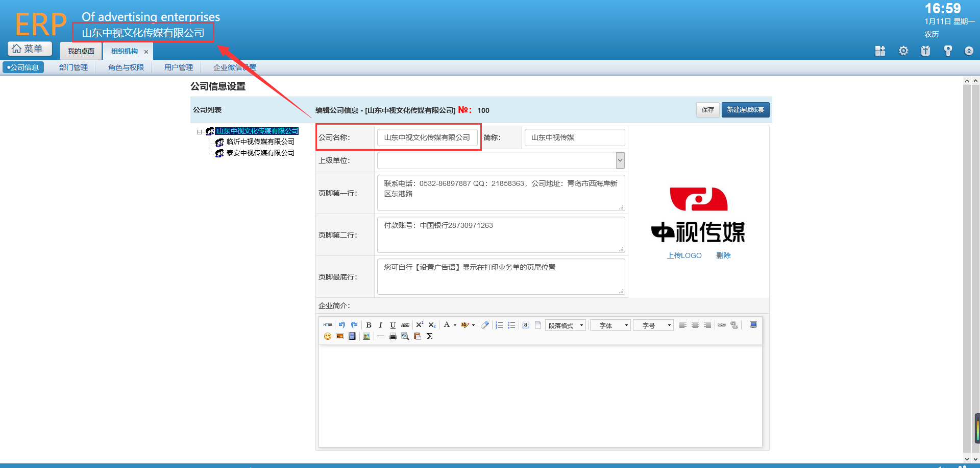Viewport: 980px width, 468px height.
Task: Toggle HTML source view in editor
Action: 328,325
